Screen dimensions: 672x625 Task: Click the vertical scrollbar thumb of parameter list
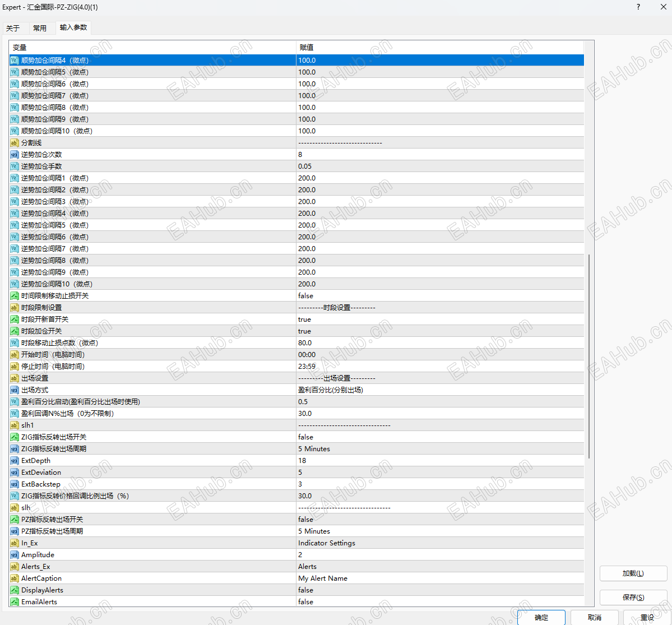click(x=589, y=357)
